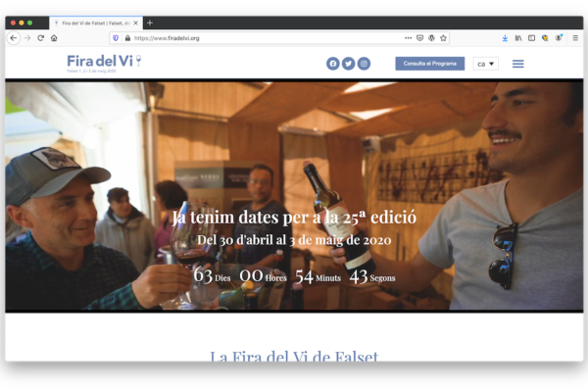
Task: Open the Twitter social icon
Action: coord(348,64)
